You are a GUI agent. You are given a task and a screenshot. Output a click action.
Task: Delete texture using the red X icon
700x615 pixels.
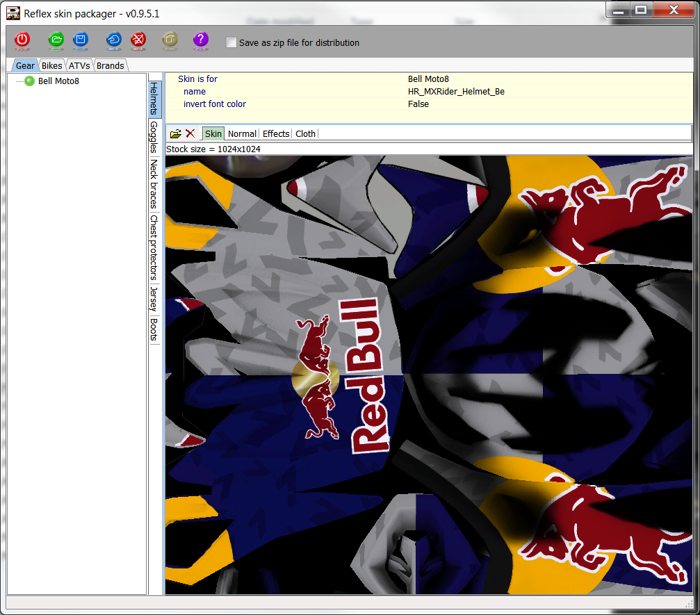190,133
